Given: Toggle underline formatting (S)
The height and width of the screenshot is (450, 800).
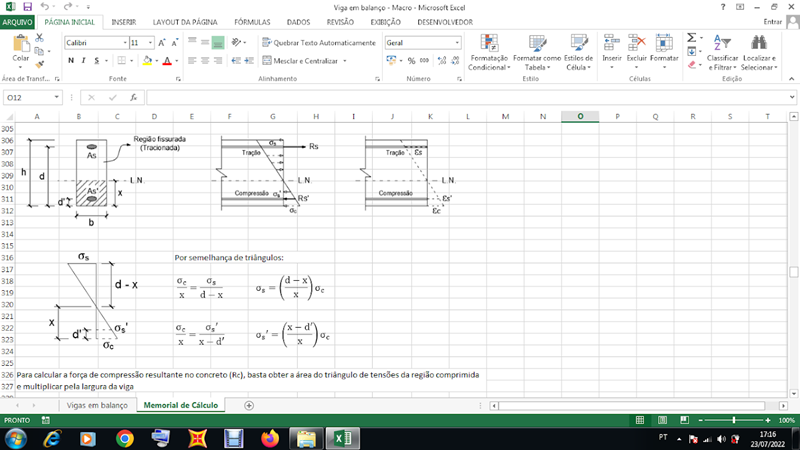Looking at the screenshot, I should 96,61.
